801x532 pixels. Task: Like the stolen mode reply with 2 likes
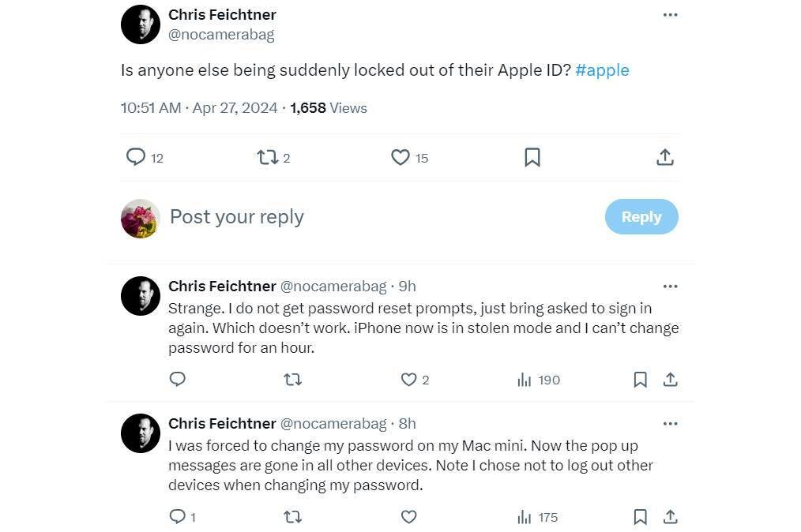pos(408,380)
